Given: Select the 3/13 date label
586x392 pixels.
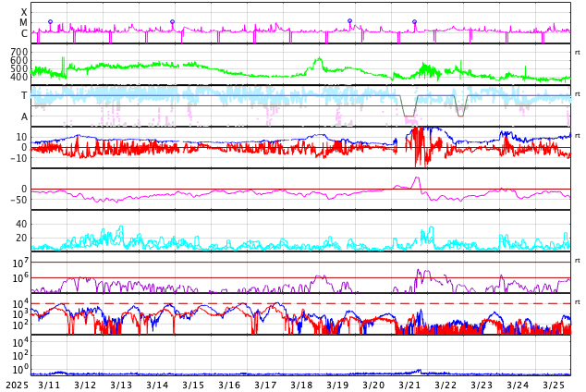Looking at the screenshot, I should point(121,386).
